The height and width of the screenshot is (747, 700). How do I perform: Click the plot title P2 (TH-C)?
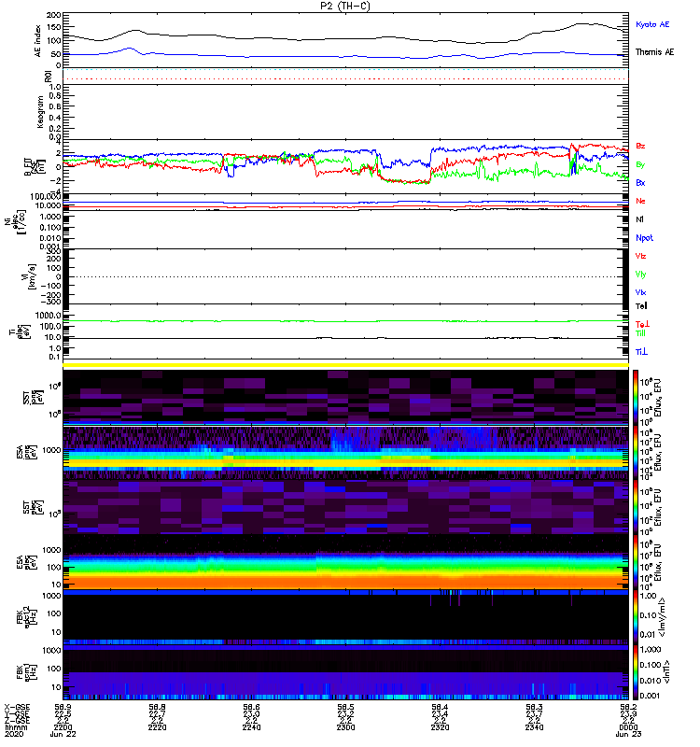345,6
